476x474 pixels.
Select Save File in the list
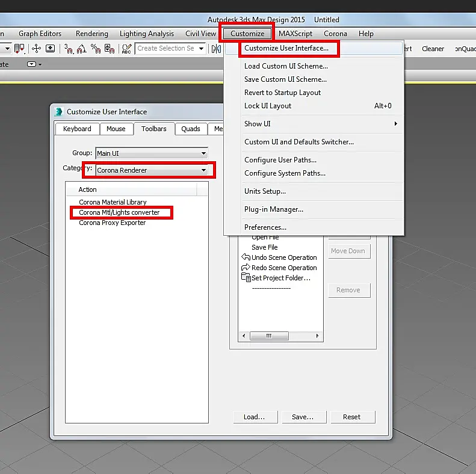point(264,247)
